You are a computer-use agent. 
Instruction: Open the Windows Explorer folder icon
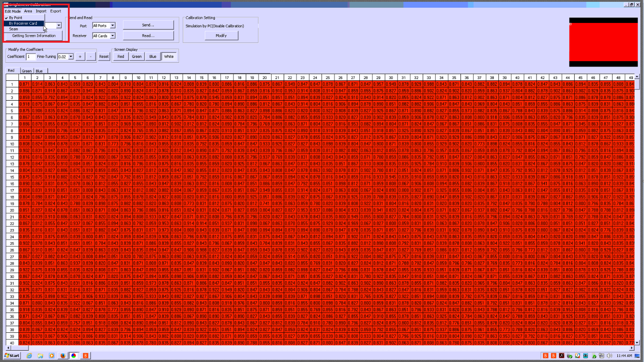[x=40, y=356]
